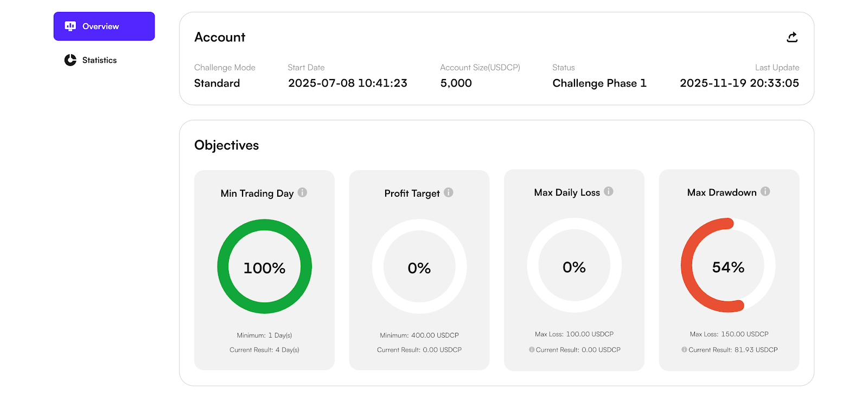Click info icon next to Max Daily Loss
Image resolution: width=868 pixels, height=394 pixels.
point(609,191)
